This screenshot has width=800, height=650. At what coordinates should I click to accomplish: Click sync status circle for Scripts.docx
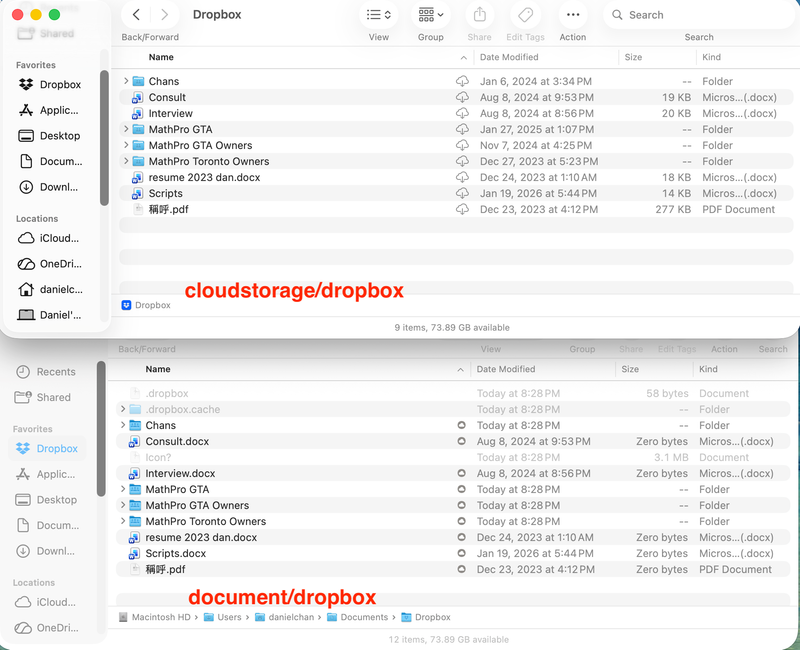click(x=461, y=553)
